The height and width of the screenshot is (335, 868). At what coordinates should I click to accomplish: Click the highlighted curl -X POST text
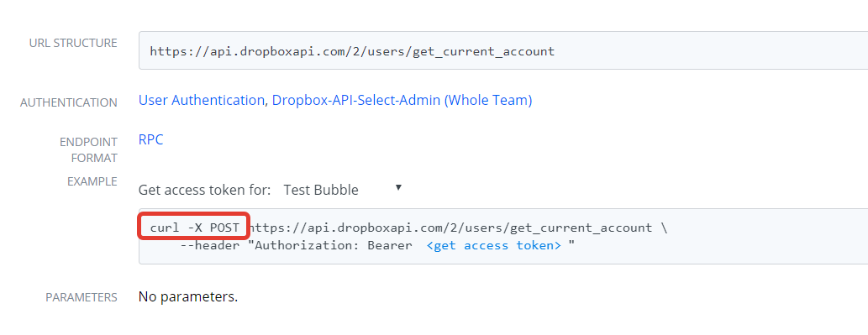click(x=194, y=228)
